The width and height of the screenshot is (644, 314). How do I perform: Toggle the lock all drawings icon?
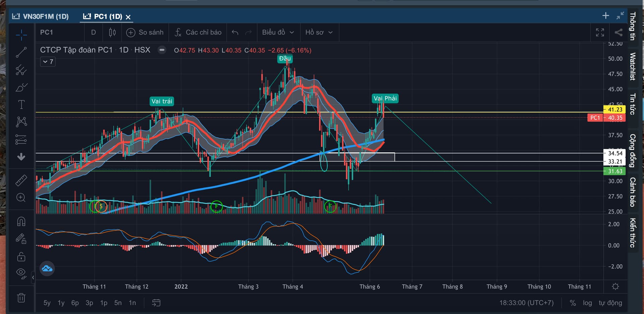click(x=21, y=257)
